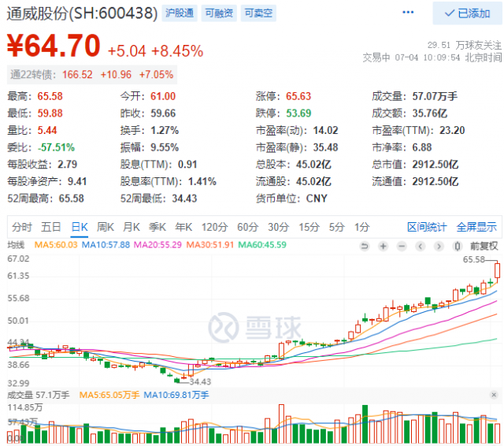Click the chart reset (undo) icon
Viewport: 504px width, 446px height.
365,246
